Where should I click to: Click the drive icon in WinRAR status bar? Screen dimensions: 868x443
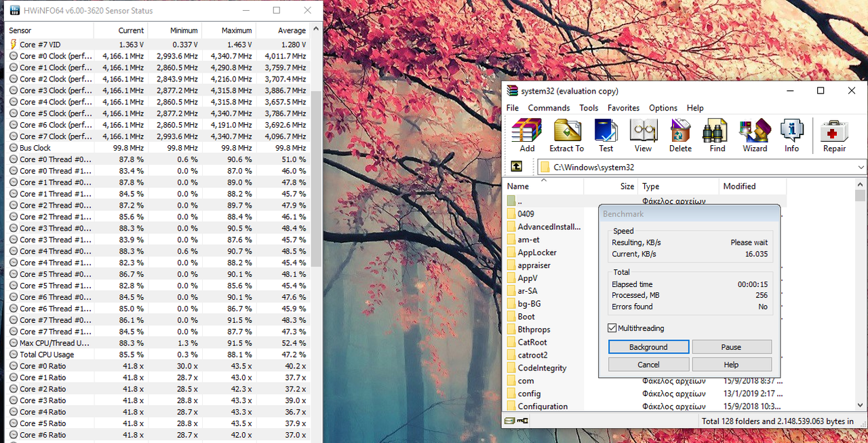pos(509,421)
